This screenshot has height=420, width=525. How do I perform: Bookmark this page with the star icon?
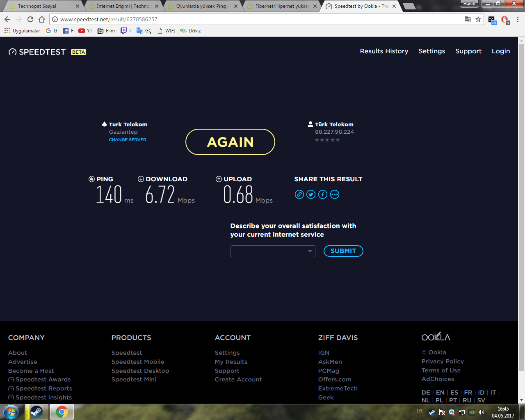(478, 19)
